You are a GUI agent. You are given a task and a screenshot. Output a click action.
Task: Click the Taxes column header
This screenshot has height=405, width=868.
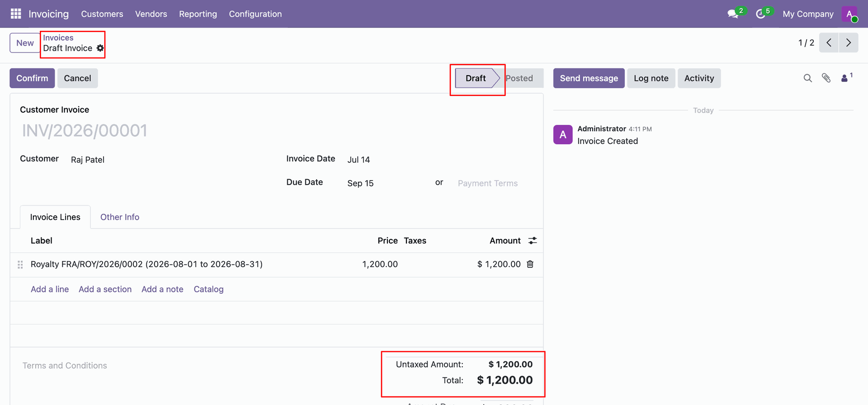point(415,241)
